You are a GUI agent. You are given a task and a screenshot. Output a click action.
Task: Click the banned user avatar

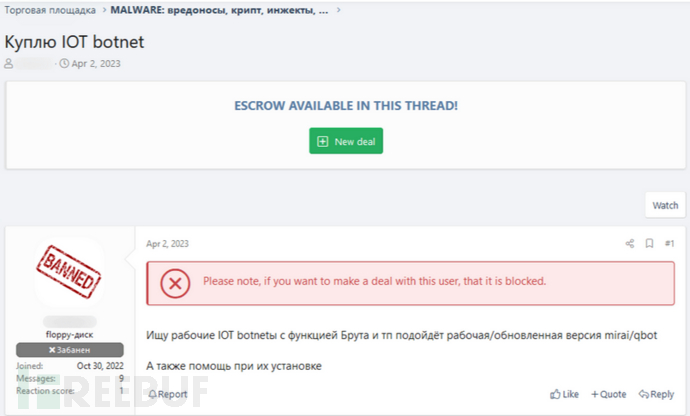tap(70, 274)
